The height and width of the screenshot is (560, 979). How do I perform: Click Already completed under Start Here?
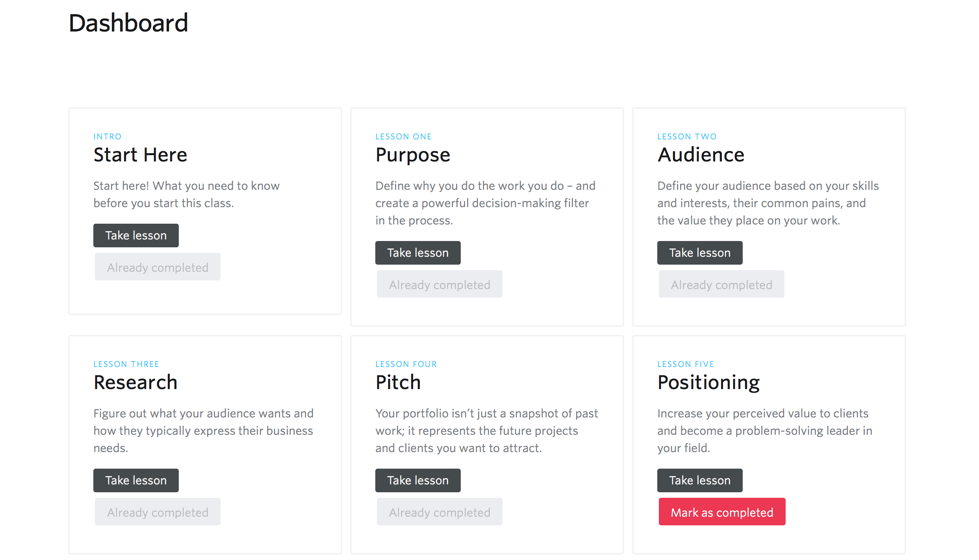pos(158,267)
